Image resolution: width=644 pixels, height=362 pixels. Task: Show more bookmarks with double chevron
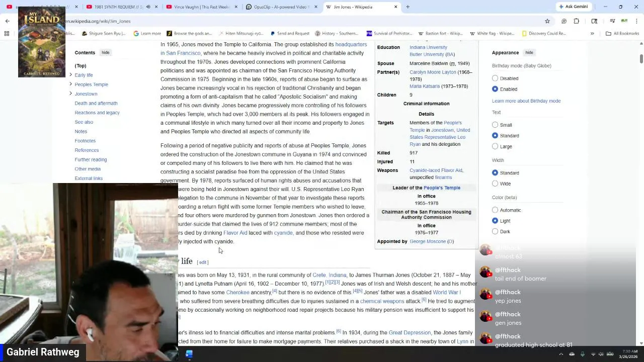coord(592,34)
